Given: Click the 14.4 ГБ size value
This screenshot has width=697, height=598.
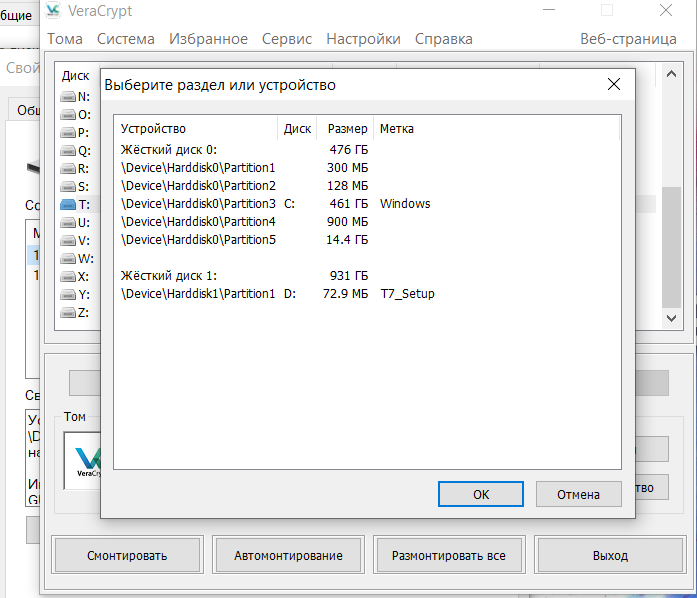Looking at the screenshot, I should (347, 240).
